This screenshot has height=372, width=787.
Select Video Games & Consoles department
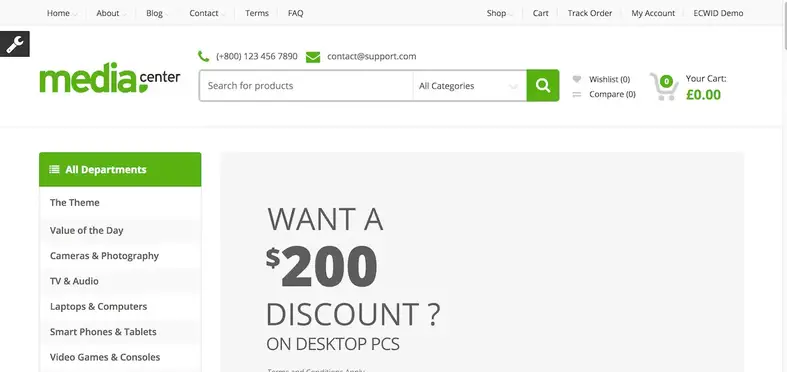[x=105, y=357]
